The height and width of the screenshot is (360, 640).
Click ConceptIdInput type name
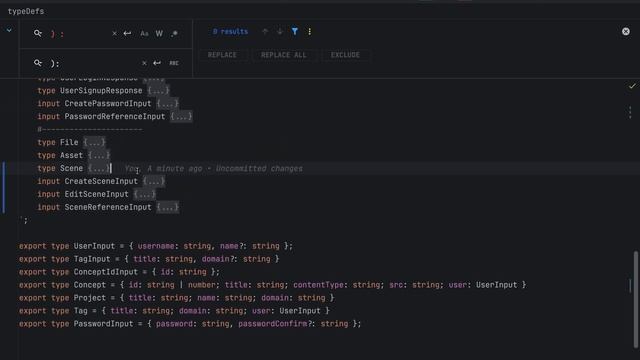pos(106,272)
